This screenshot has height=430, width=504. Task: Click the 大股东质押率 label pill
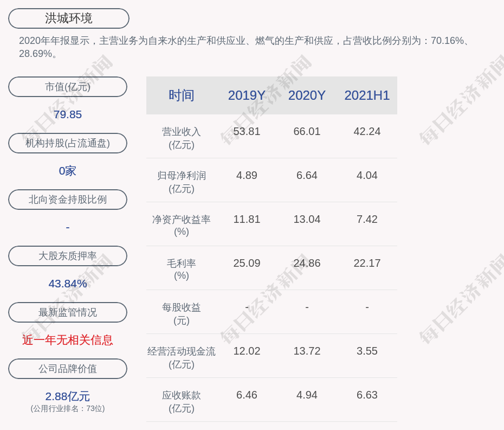pyautogui.click(x=68, y=256)
